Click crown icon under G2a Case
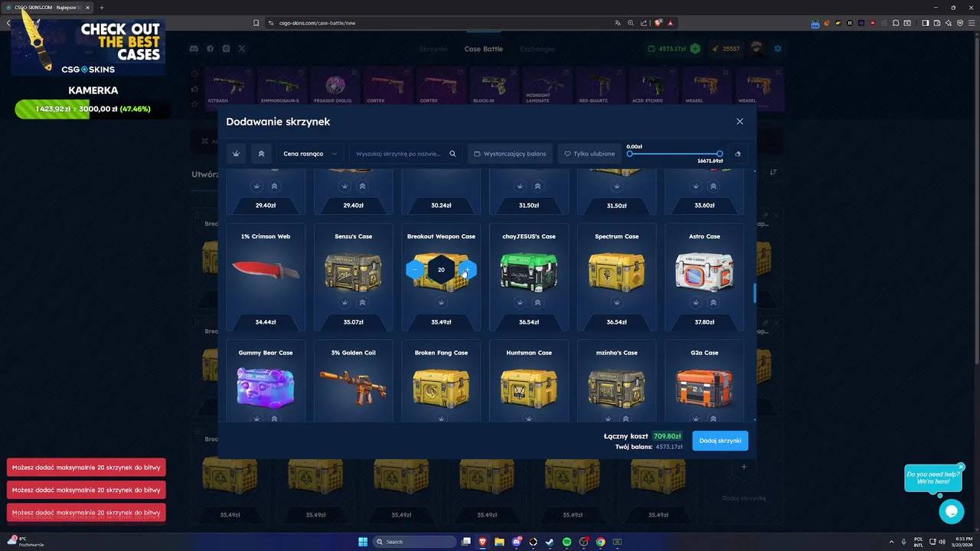980x551 pixels. pos(695,419)
